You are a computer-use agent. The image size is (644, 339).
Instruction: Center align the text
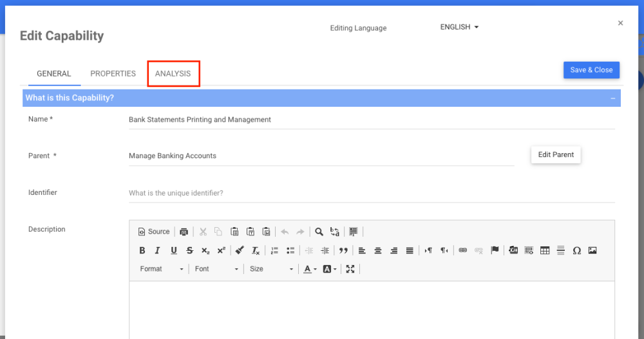[378, 250]
